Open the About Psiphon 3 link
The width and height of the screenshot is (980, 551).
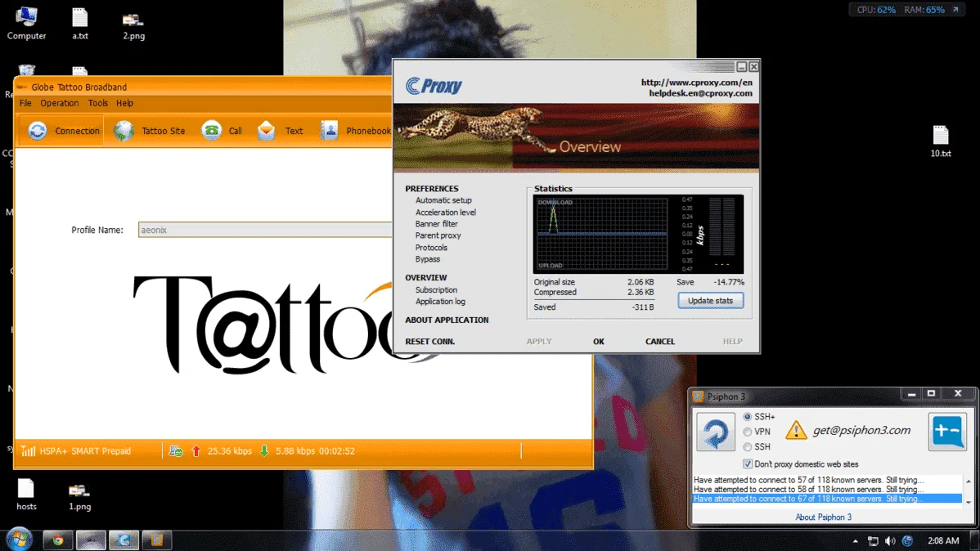(823, 517)
